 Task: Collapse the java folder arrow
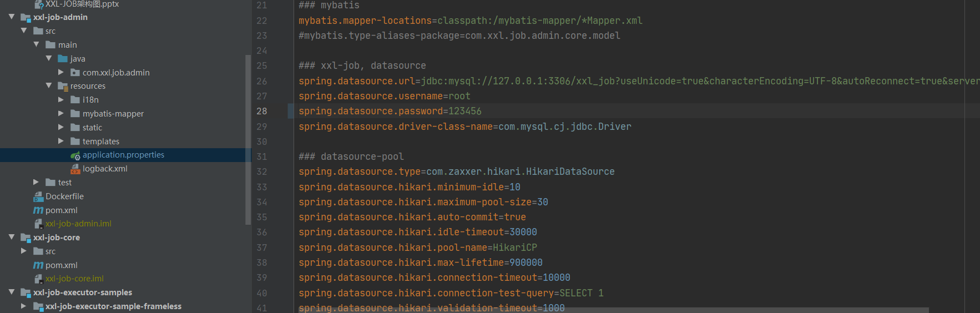[x=49, y=58]
